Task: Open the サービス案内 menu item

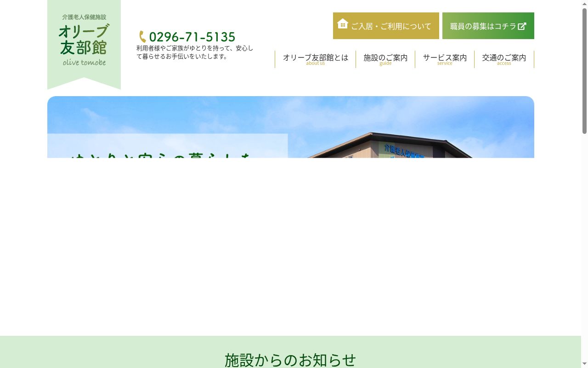Action: pos(445,59)
